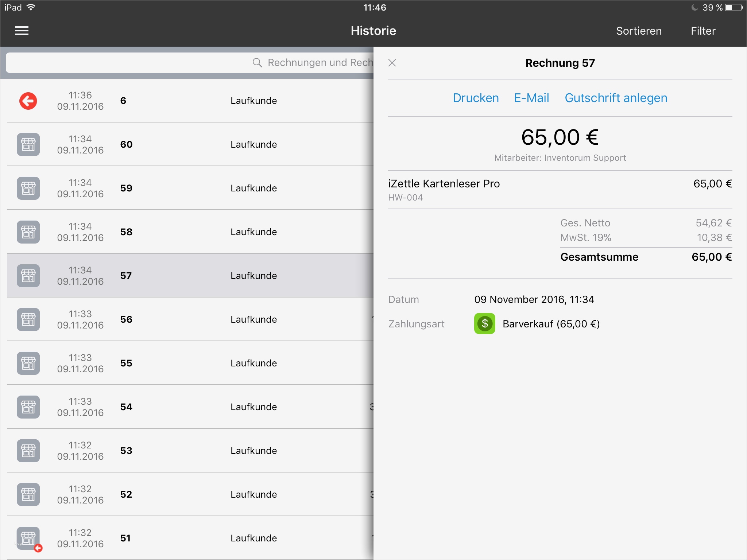747x560 pixels.
Task: Close the Rechnung 57 detail panel
Action: pyautogui.click(x=392, y=63)
